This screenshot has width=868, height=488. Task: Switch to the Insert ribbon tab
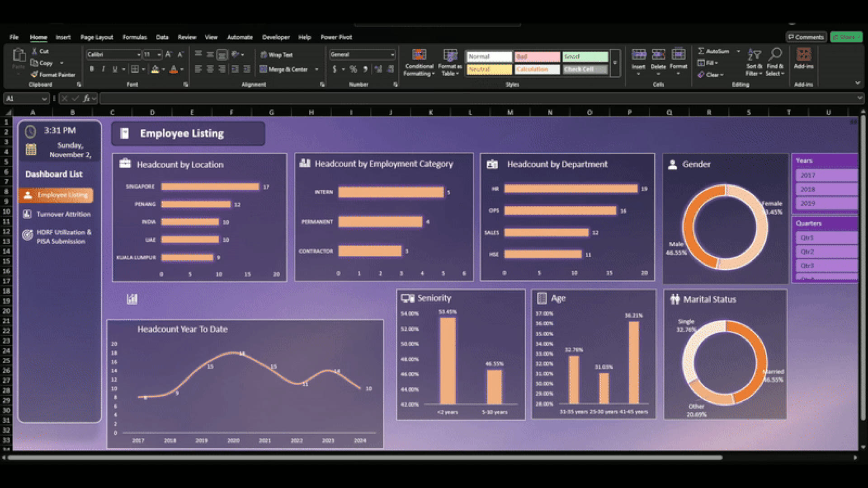[63, 37]
